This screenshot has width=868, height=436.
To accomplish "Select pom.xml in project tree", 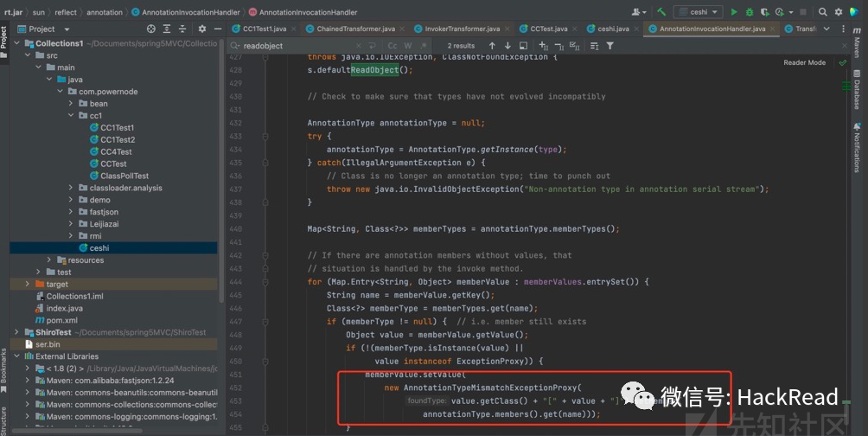I will tap(62, 320).
